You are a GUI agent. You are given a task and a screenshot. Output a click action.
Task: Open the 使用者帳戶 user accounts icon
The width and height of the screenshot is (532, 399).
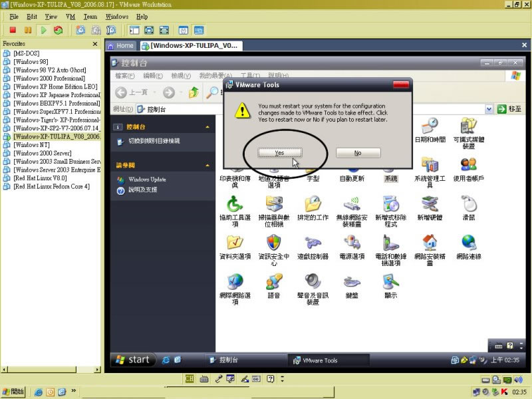click(469, 169)
